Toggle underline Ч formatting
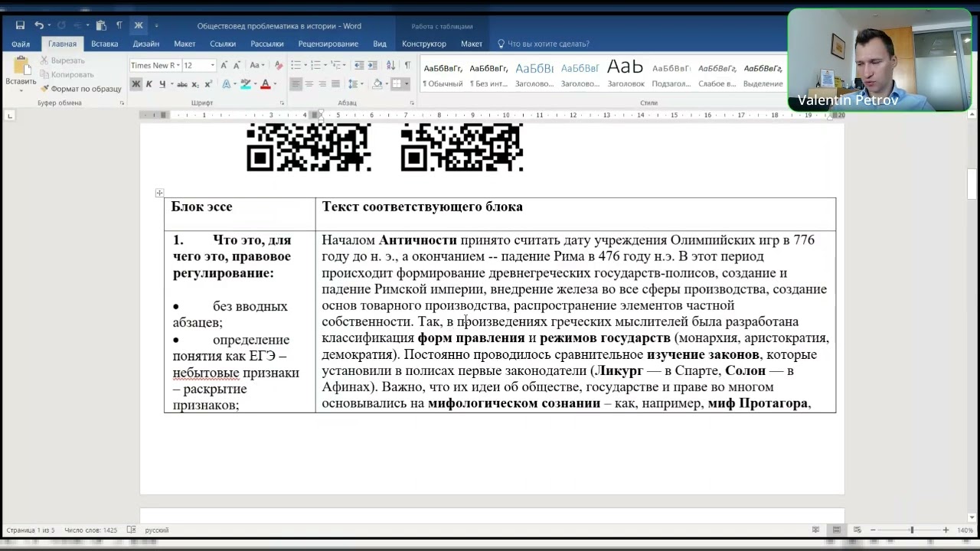Viewport: 980px width, 551px height. pyautogui.click(x=162, y=84)
